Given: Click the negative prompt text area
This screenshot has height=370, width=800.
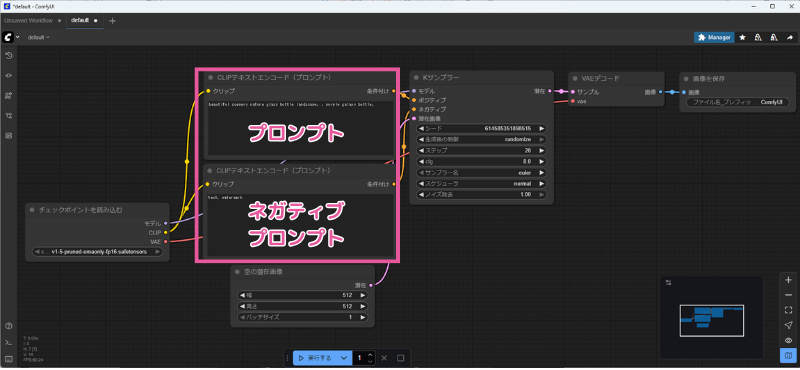Looking at the screenshot, I should pos(301,225).
